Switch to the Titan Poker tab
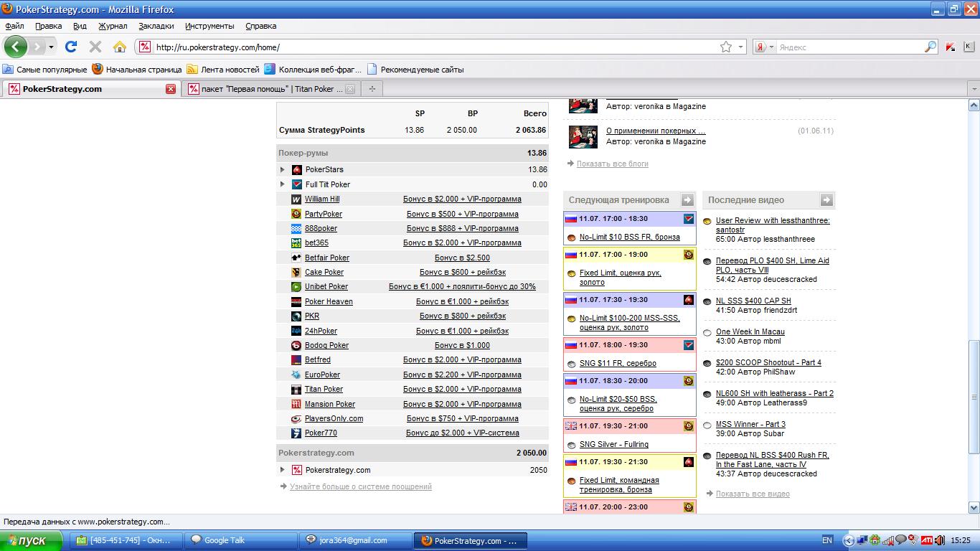Image resolution: width=980 pixels, height=551 pixels. (271, 89)
